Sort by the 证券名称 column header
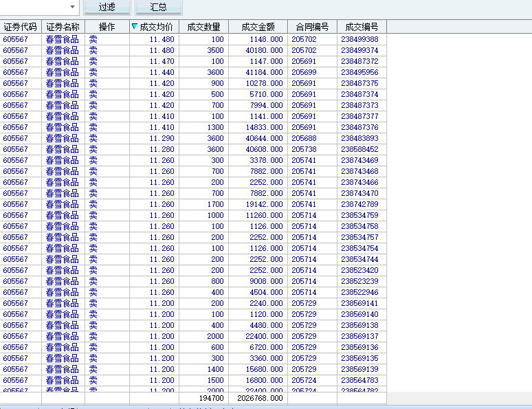 pos(63,27)
